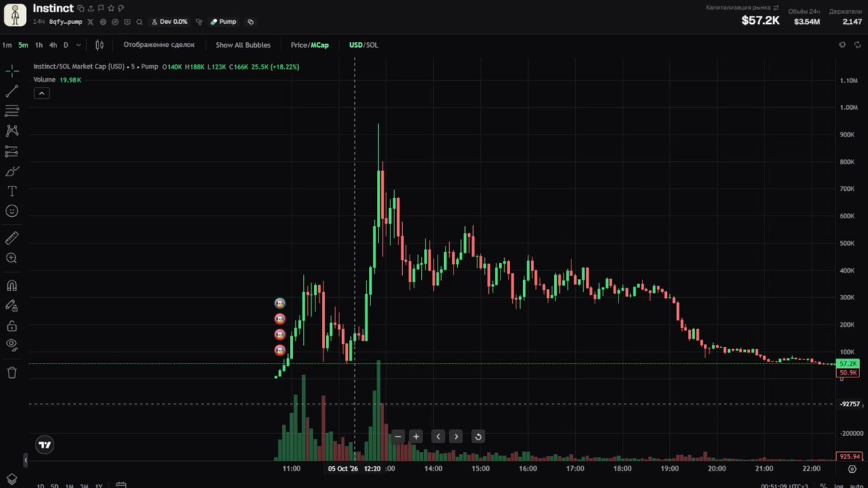Search the token with magnifier icon
This screenshot has height=488, width=868.
coord(140,22)
